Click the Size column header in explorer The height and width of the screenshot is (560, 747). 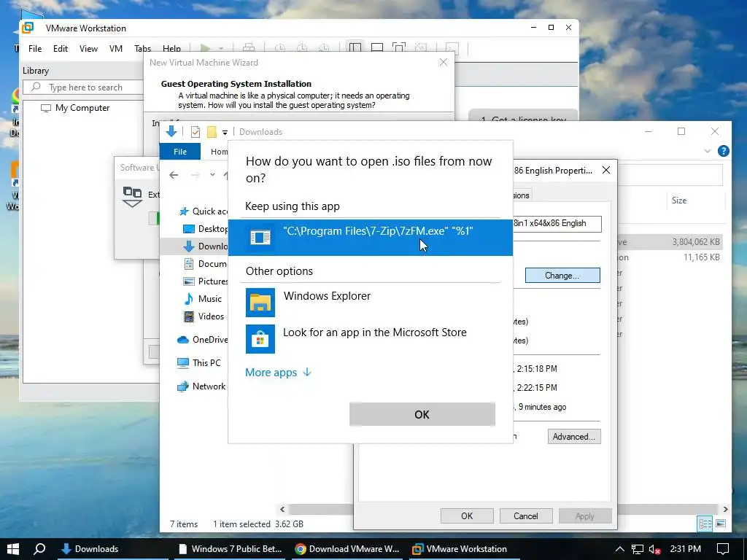[x=679, y=201]
